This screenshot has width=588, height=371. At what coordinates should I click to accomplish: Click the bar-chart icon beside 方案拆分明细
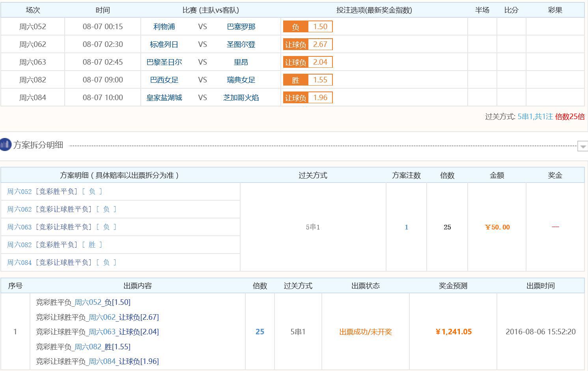pos(5,145)
